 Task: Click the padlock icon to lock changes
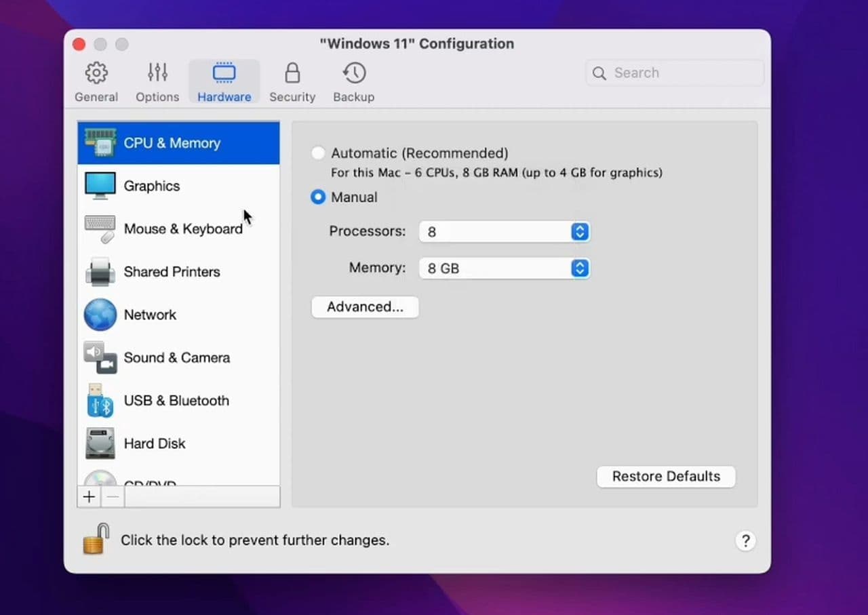click(96, 540)
